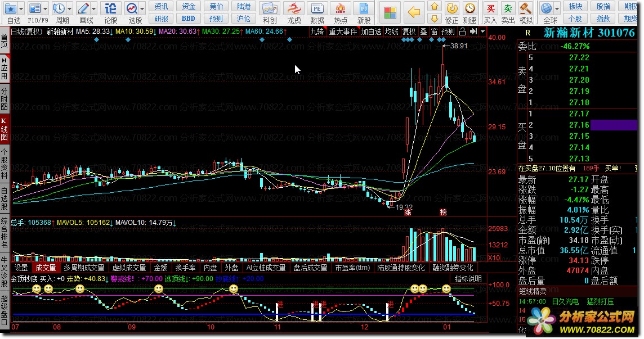Open the 全球 globe markets icon
Viewport: 644px width, 339px height.
tap(546, 8)
